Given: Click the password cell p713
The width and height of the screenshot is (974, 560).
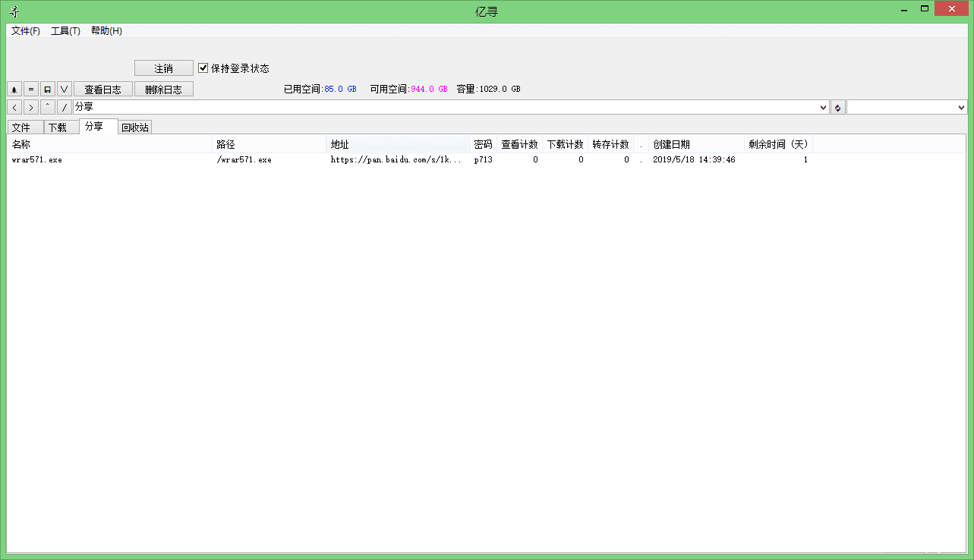Looking at the screenshot, I should pos(484,160).
